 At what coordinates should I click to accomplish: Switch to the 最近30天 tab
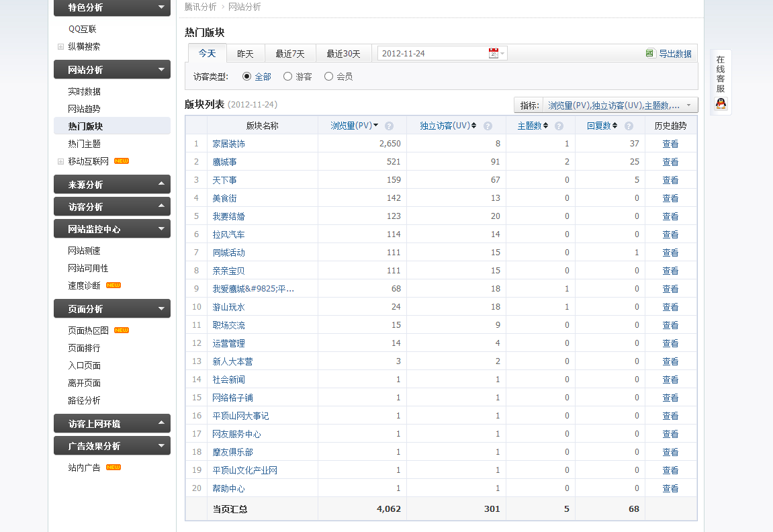click(343, 53)
